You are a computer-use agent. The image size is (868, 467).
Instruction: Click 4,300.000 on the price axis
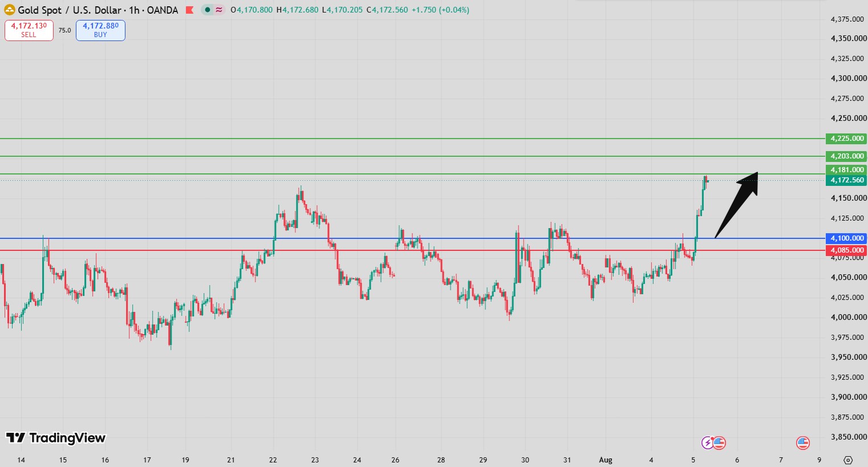tap(849, 79)
